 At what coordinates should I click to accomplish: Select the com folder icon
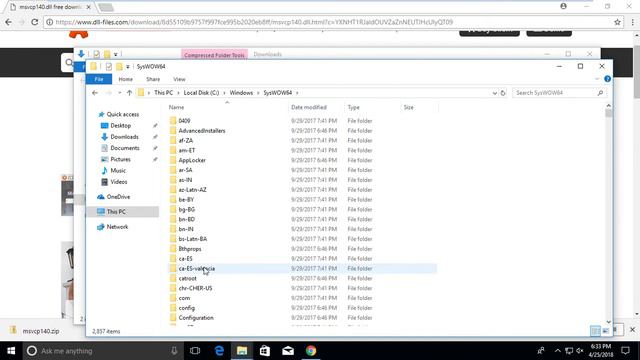(173, 298)
